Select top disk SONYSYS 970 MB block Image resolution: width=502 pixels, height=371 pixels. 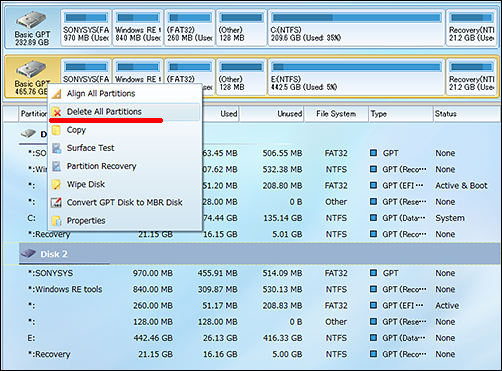[x=86, y=28]
